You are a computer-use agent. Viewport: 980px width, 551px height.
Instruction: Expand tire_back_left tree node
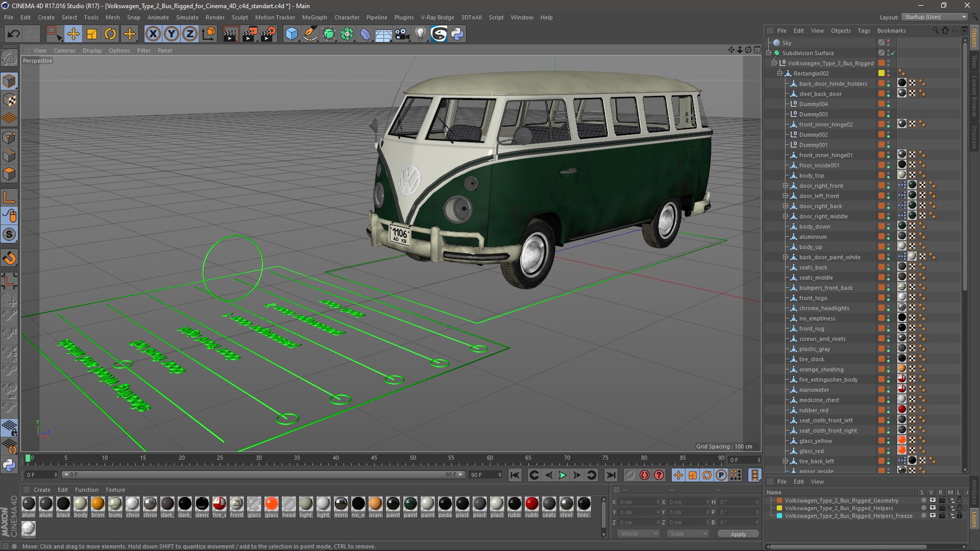point(786,461)
